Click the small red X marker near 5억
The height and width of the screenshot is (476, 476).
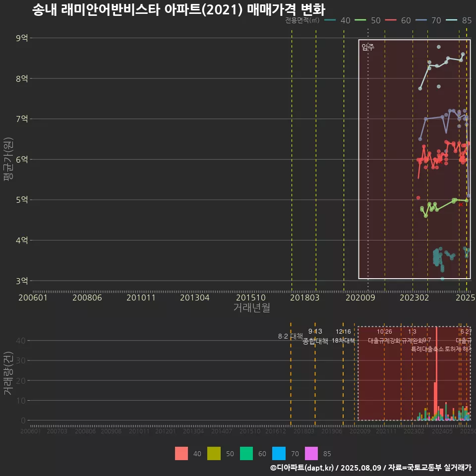click(x=461, y=205)
